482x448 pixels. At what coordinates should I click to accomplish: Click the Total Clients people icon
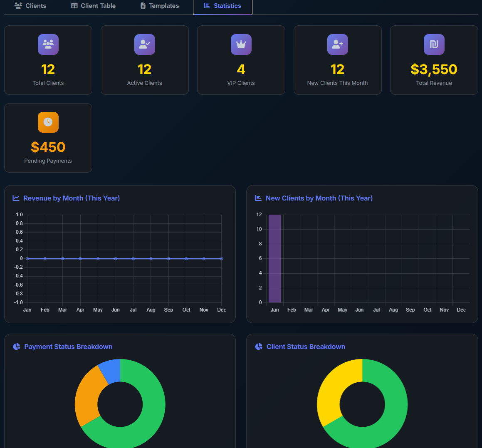[48, 45]
